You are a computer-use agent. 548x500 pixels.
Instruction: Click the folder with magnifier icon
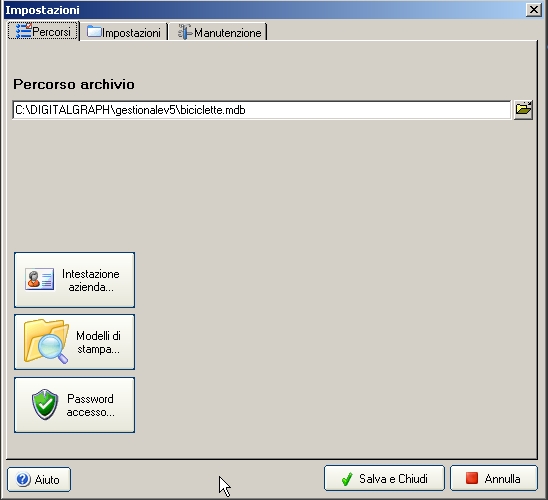pos(46,341)
